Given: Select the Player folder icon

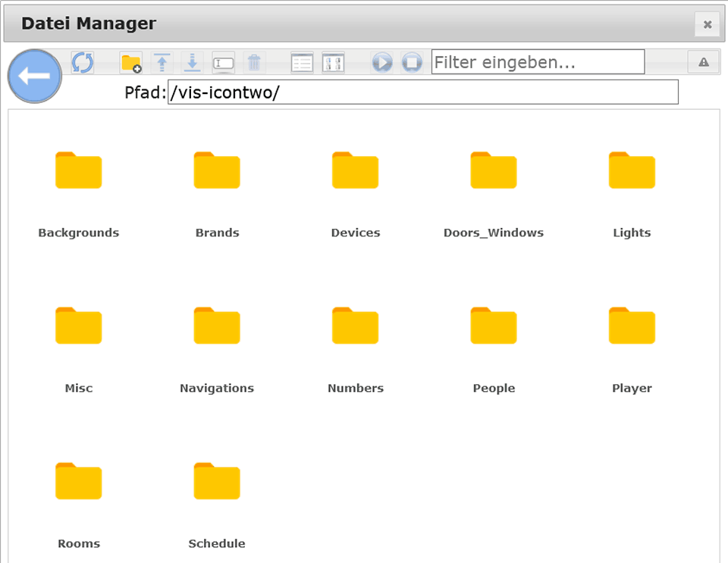Looking at the screenshot, I should (x=632, y=326).
